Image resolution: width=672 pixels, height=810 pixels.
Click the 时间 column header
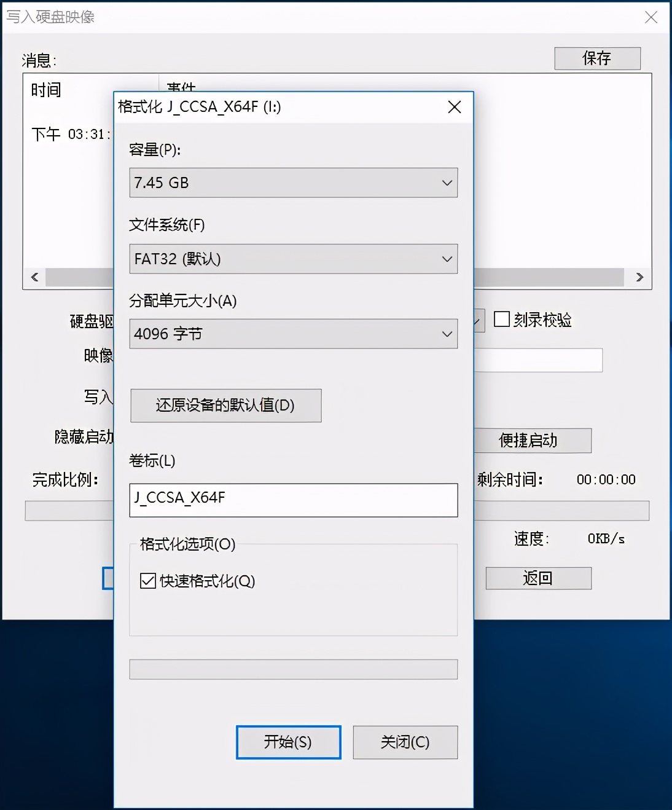47,90
